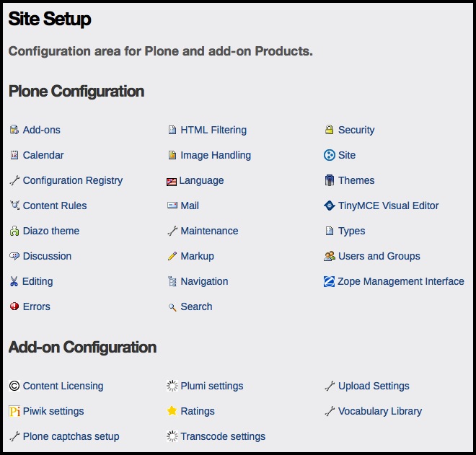Select the Themes link
The image size is (476, 455).
[x=356, y=181]
